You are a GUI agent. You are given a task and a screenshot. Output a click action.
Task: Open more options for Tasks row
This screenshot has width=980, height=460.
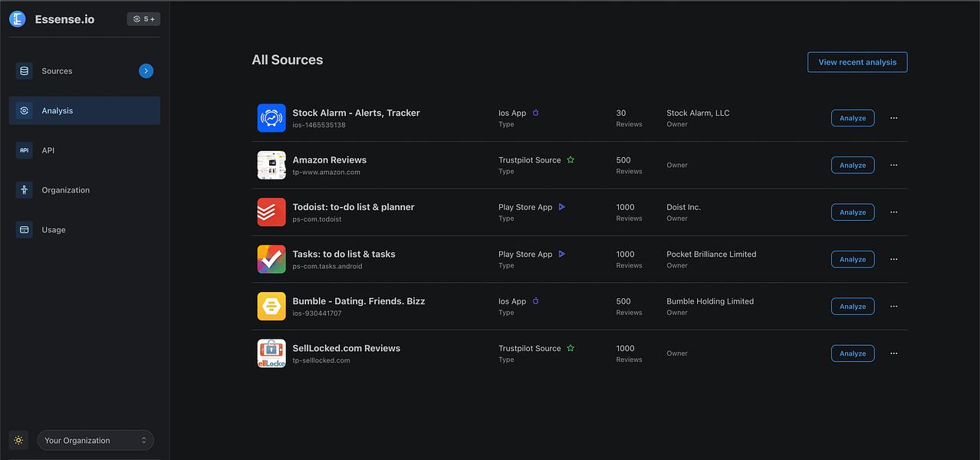point(893,259)
